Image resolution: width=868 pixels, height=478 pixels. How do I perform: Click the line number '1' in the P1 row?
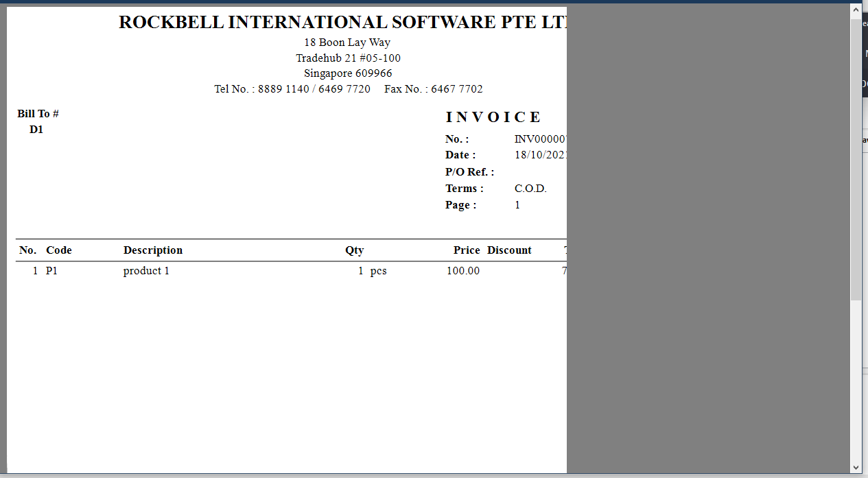pos(36,271)
